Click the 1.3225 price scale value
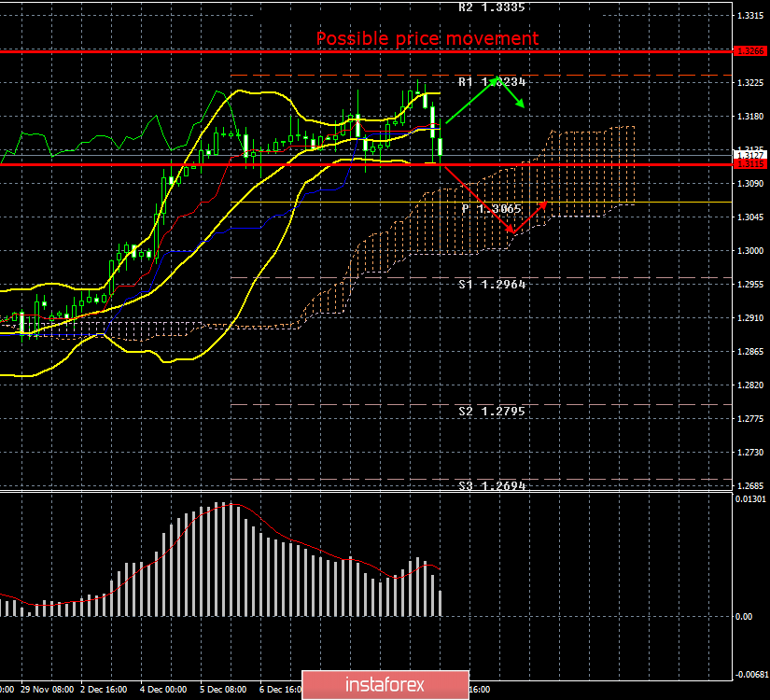 (x=750, y=82)
